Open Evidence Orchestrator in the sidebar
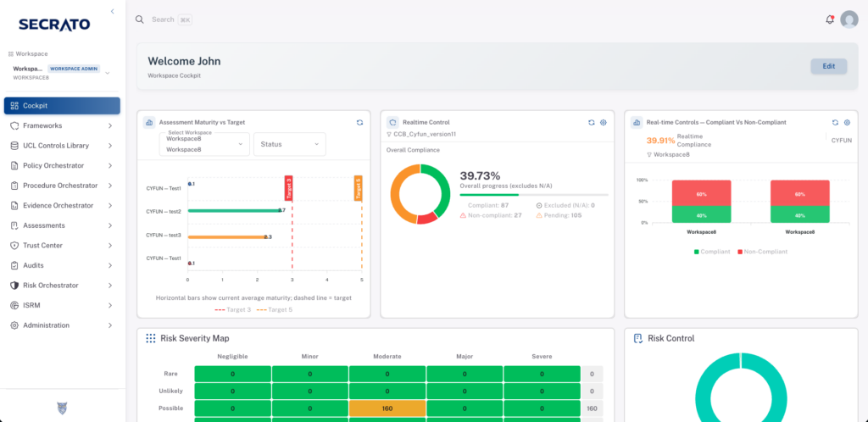 point(62,205)
